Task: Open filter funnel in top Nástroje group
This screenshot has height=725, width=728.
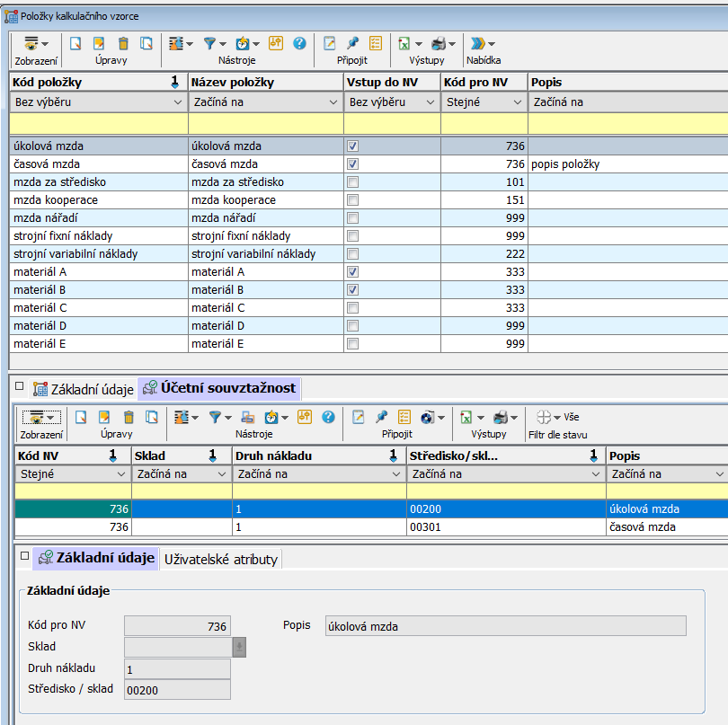Action: pyautogui.click(x=209, y=44)
